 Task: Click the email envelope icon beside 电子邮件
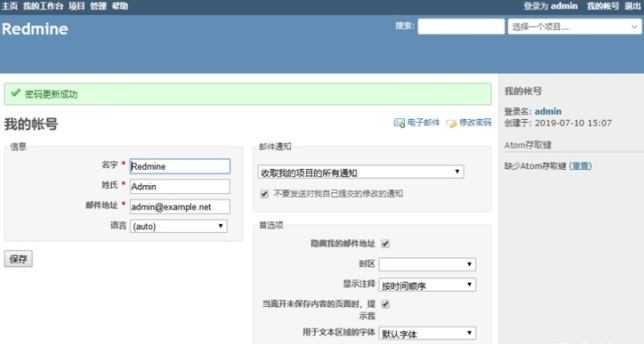(x=400, y=123)
